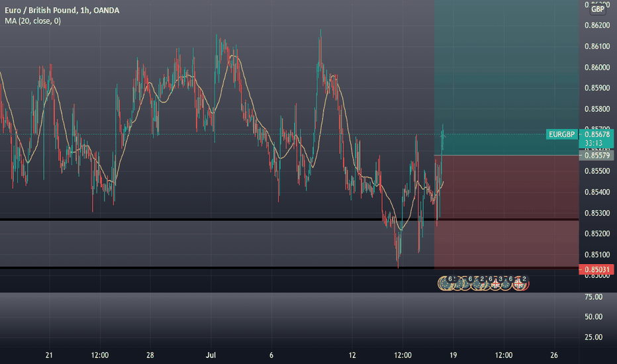
Task: Select the upper black horizontal support line
Action: point(289,219)
